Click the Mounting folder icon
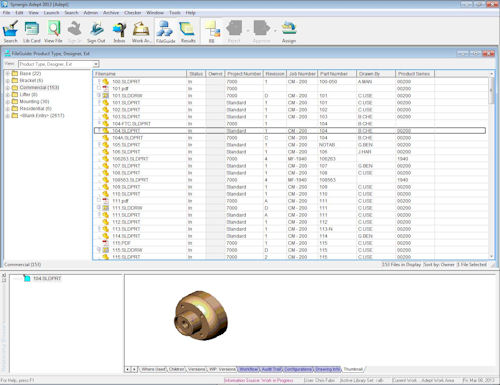 coord(15,101)
